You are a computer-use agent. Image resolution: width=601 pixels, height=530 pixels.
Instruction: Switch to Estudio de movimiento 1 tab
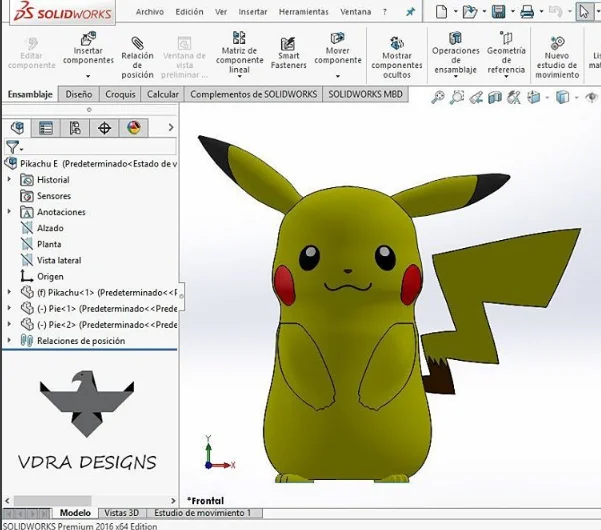(201, 512)
